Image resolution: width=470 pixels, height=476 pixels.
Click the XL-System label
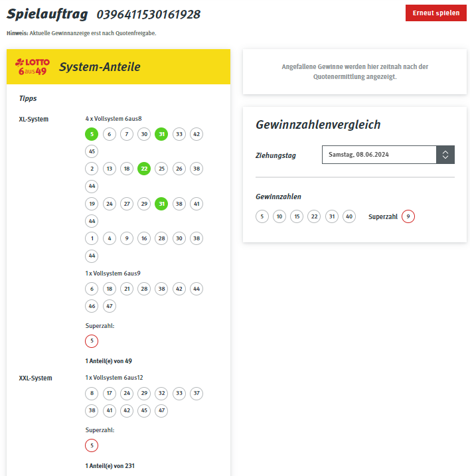pos(34,119)
